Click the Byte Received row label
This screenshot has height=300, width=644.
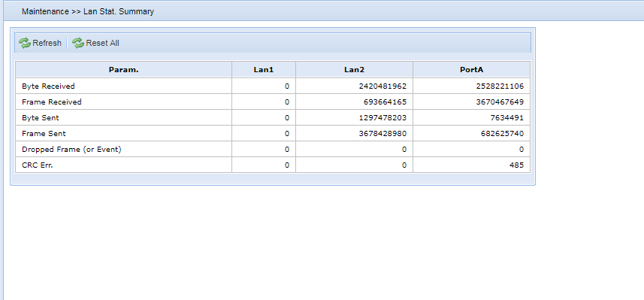[x=48, y=86]
